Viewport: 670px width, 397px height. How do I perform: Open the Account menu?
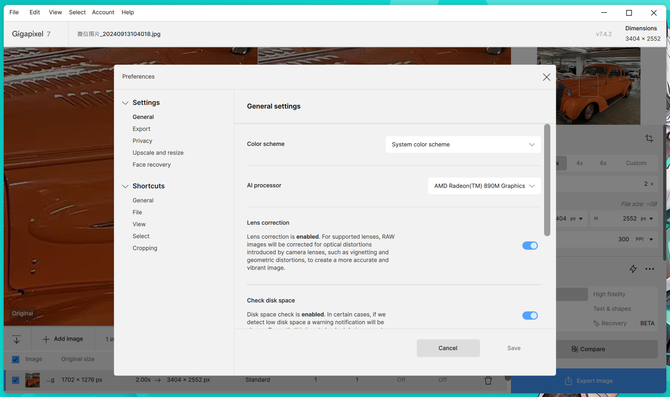(103, 12)
